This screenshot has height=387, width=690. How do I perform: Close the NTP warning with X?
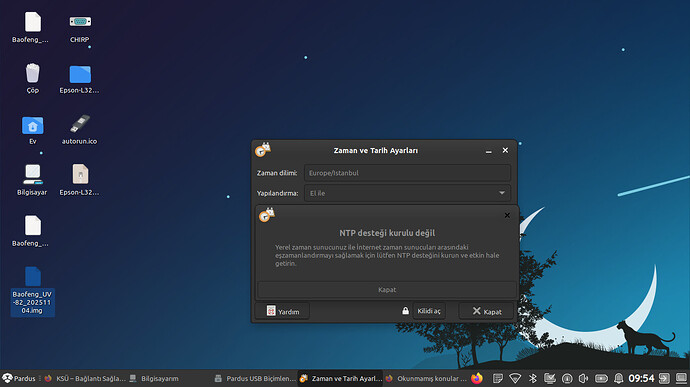[x=507, y=215]
